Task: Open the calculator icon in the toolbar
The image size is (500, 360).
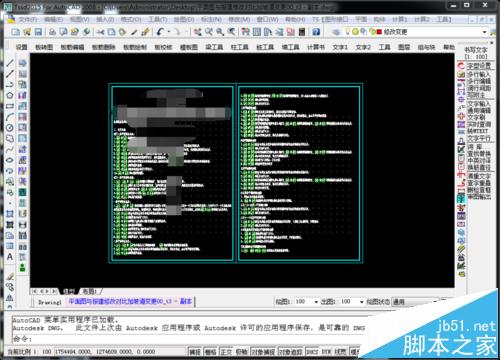Action: pos(302,32)
